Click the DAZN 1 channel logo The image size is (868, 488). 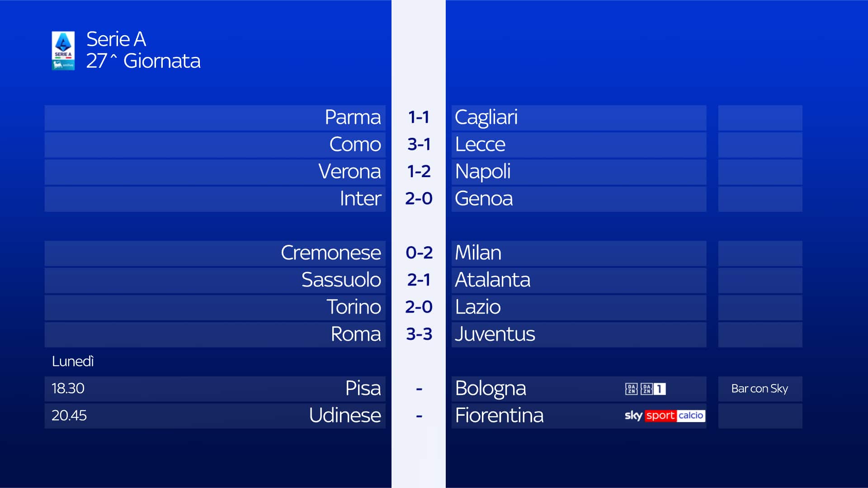pos(653,389)
